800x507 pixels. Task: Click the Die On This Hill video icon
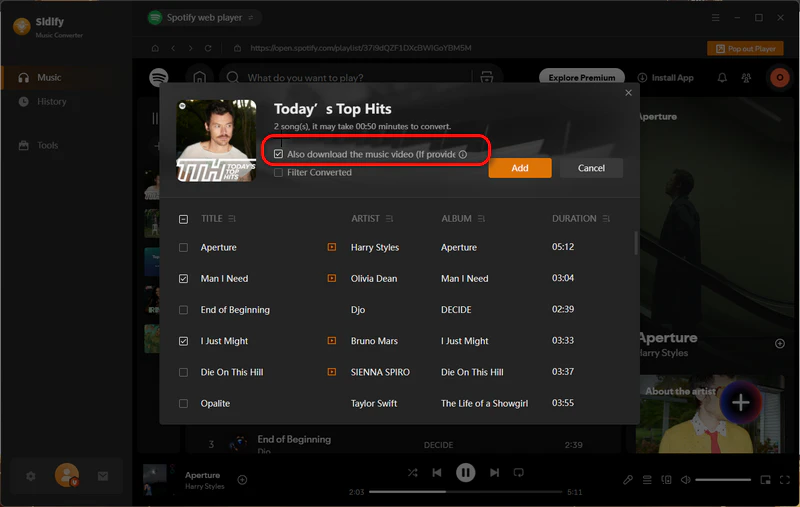coord(332,372)
